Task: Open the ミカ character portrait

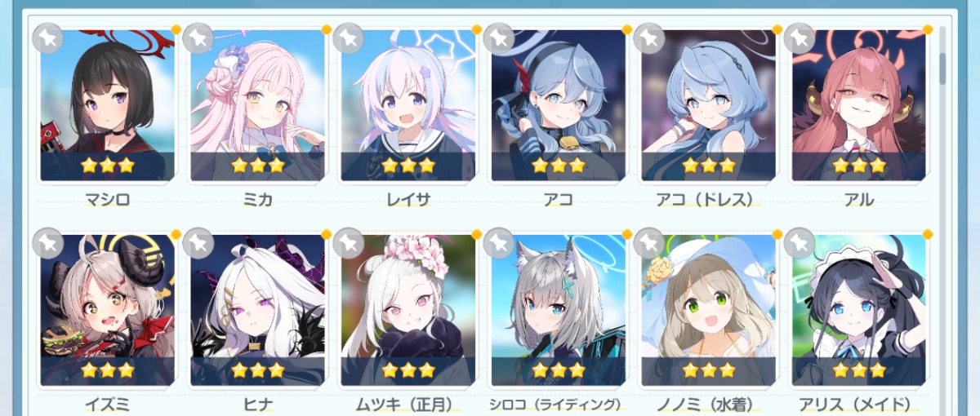Action: (257, 105)
